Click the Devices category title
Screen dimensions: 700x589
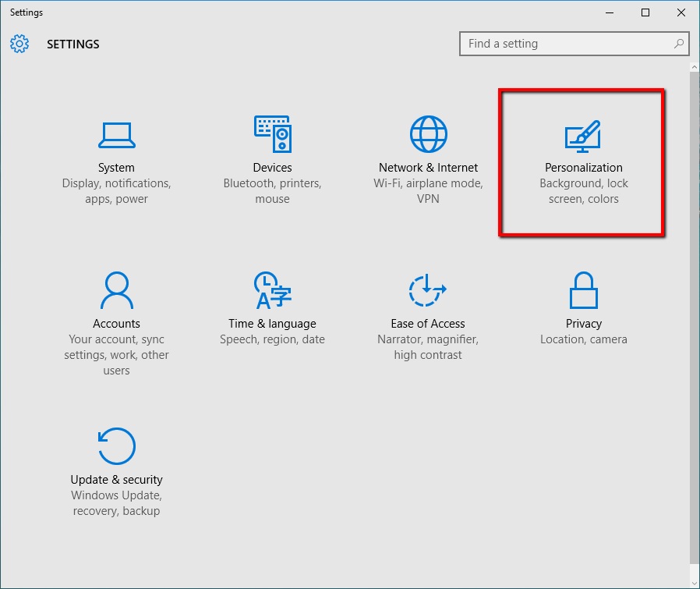[x=272, y=168]
